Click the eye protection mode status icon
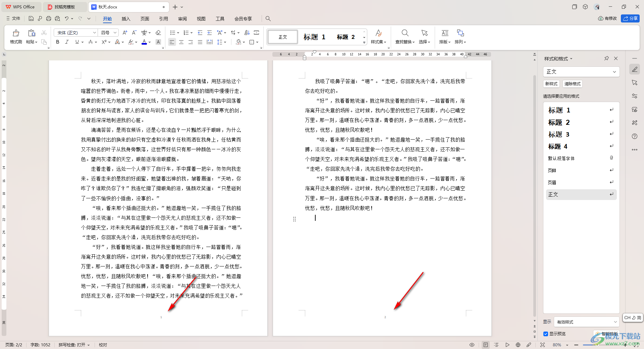 (472, 345)
